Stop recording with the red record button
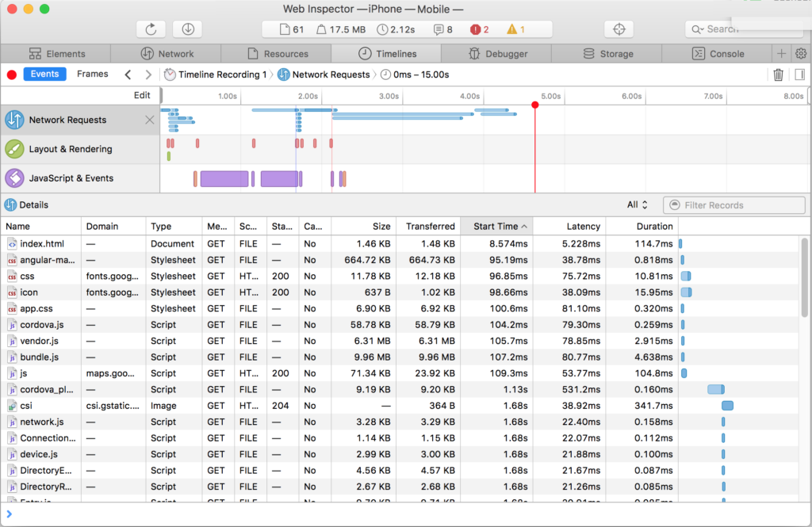 click(12, 74)
